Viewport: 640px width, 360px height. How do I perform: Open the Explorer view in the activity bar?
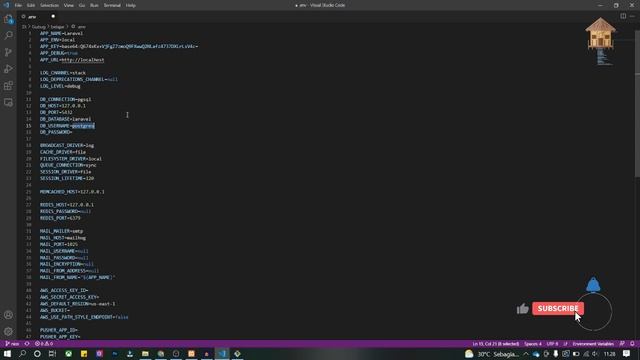click(8, 19)
